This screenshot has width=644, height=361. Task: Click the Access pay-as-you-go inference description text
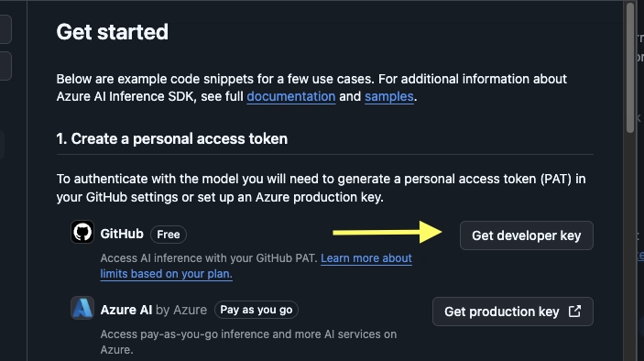(248, 342)
